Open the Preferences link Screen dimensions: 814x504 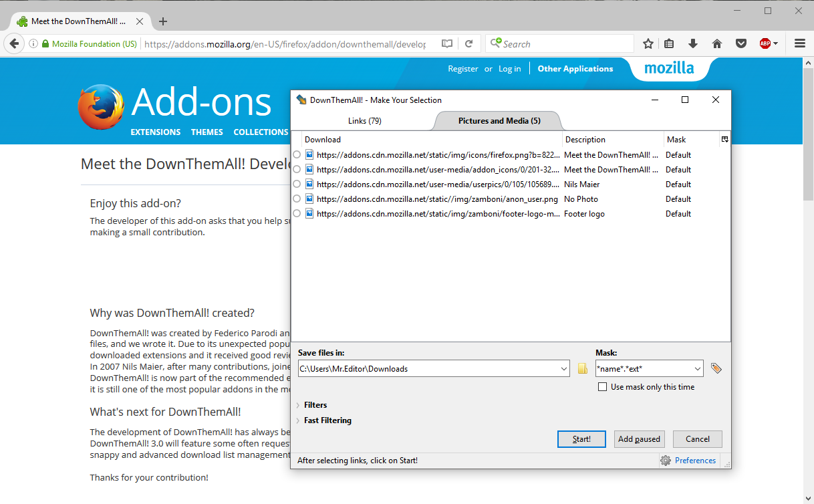(x=695, y=461)
